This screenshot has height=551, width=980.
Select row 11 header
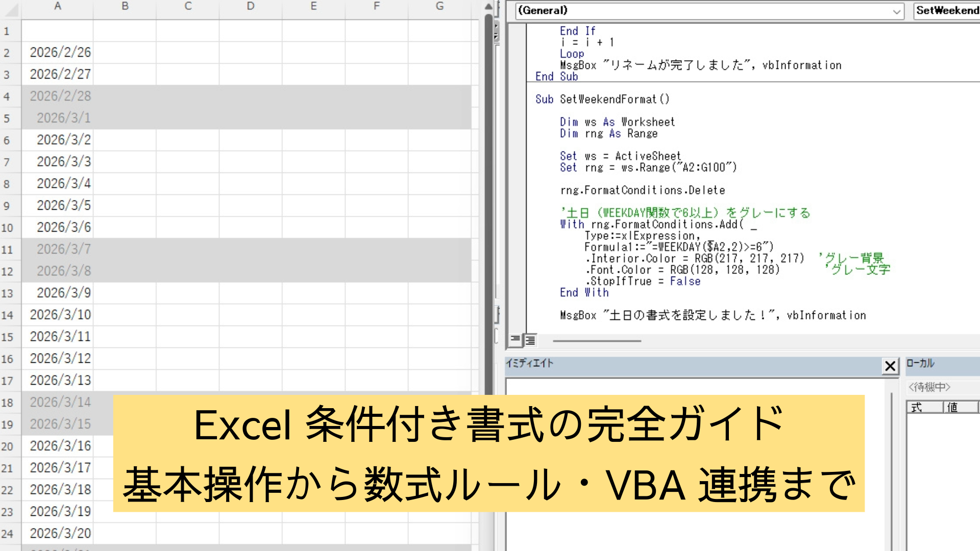coord(7,249)
